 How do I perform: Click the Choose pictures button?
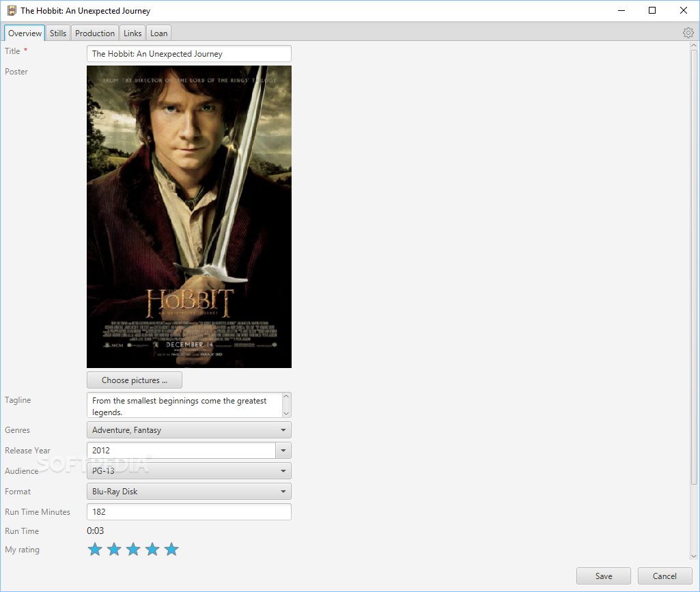coord(135,380)
